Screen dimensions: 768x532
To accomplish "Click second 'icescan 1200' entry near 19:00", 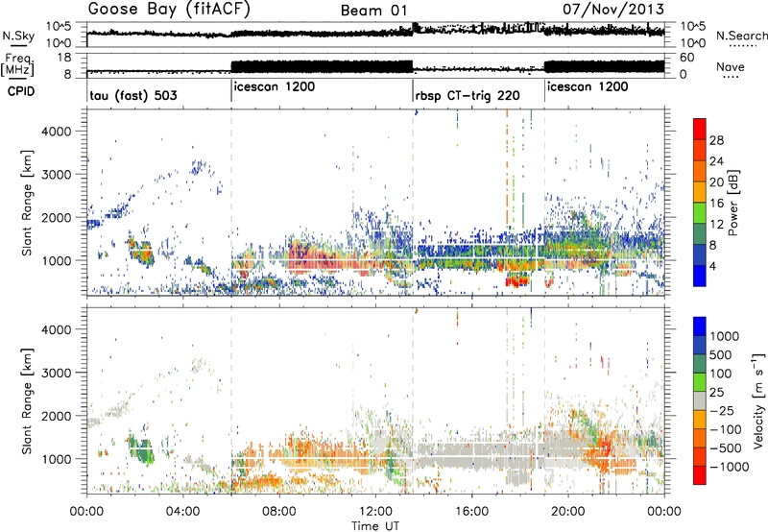I will [588, 86].
